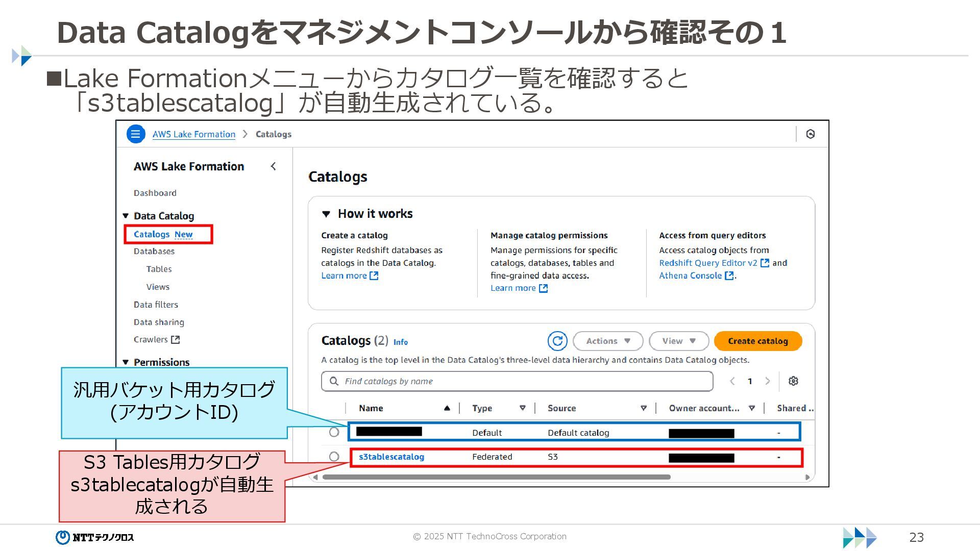Click the Default catalog source cell
980x551 pixels.
pyautogui.click(x=578, y=433)
